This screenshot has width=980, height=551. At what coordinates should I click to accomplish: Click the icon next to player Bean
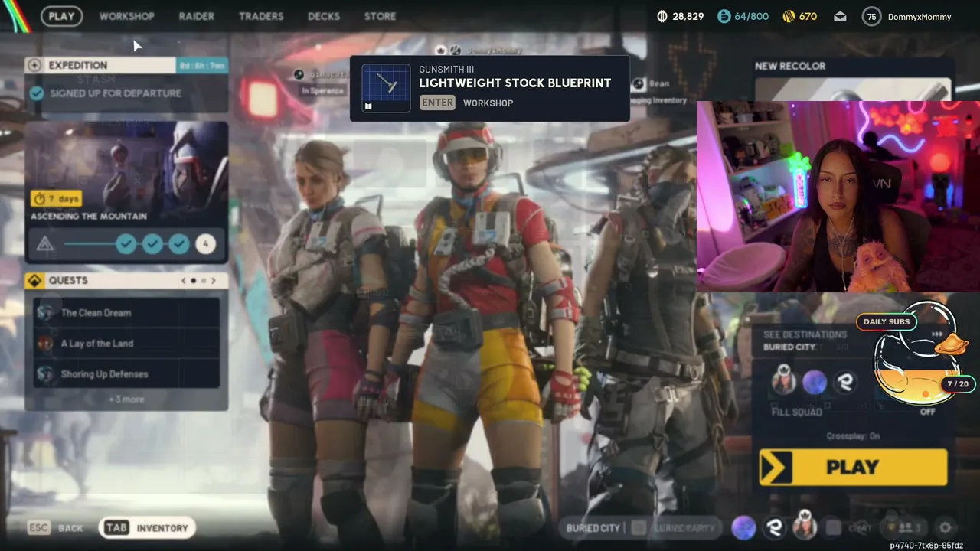tap(639, 84)
